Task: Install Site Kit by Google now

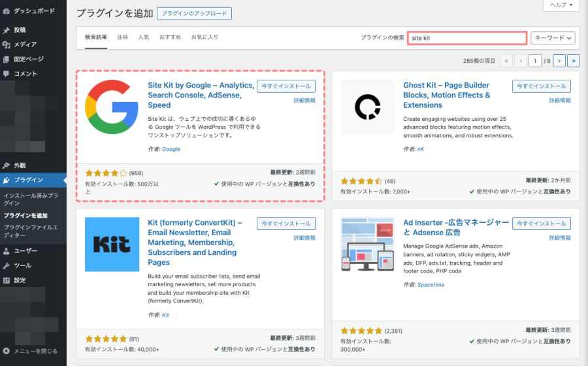Action: point(286,86)
